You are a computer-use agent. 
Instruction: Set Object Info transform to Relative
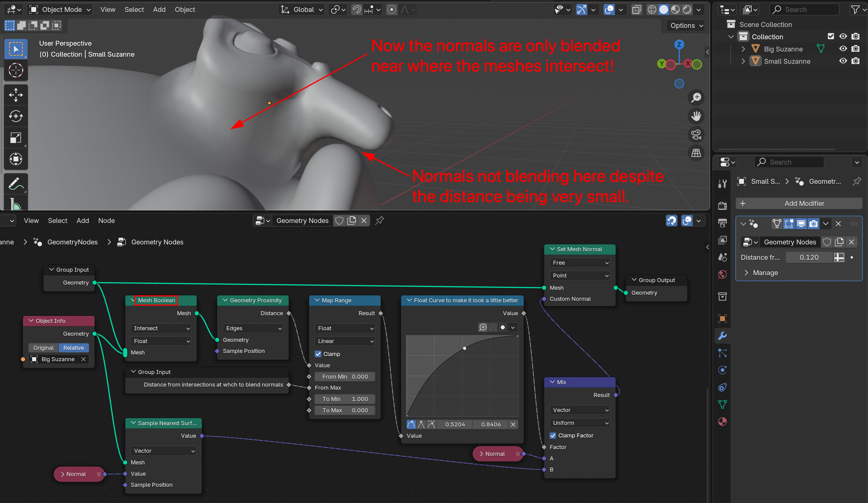coord(74,348)
